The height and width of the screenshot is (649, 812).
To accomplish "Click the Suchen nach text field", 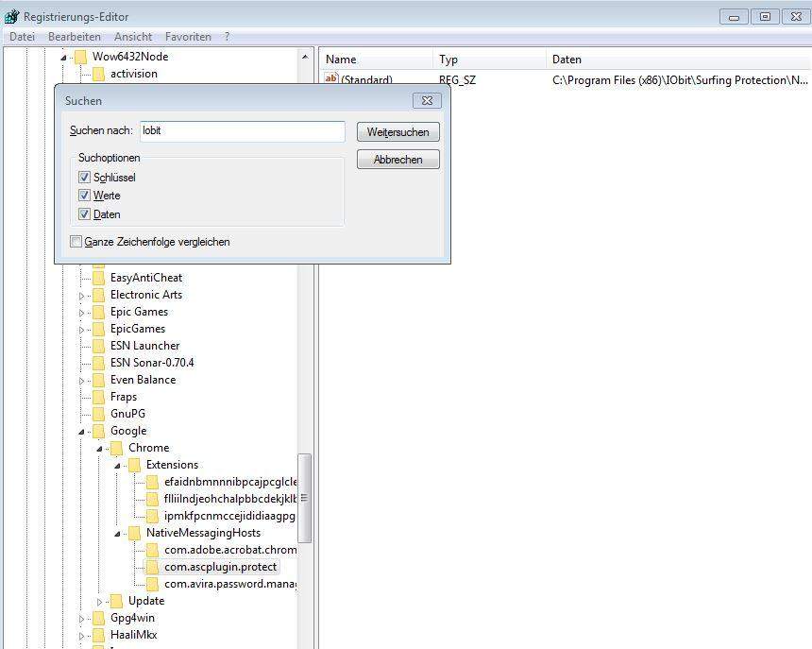I will coord(242,131).
